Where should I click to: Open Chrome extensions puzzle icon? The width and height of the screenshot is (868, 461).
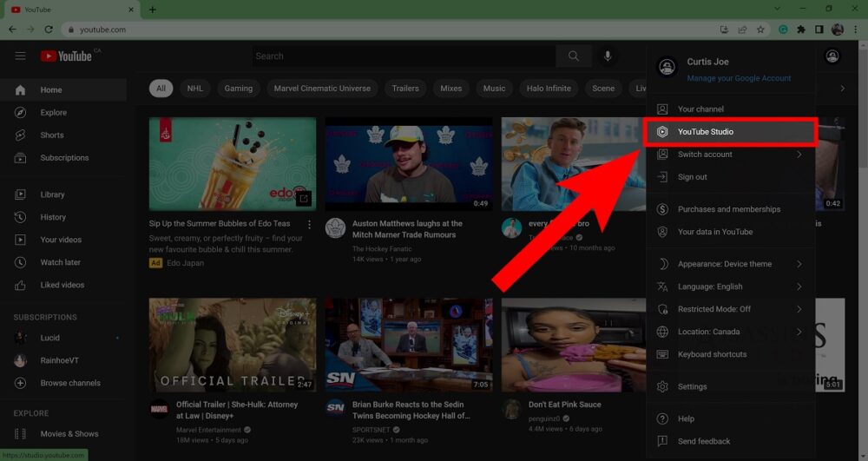[801, 30]
